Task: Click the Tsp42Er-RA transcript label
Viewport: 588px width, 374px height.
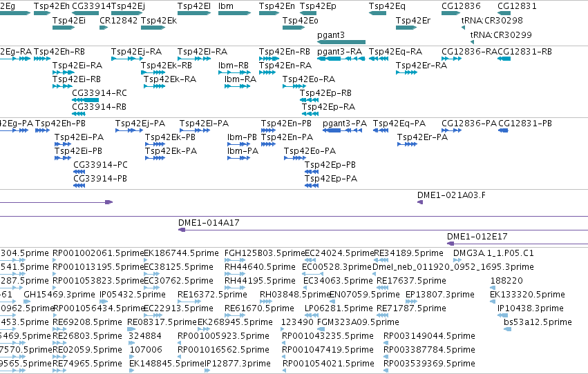Action: pyautogui.click(x=421, y=65)
